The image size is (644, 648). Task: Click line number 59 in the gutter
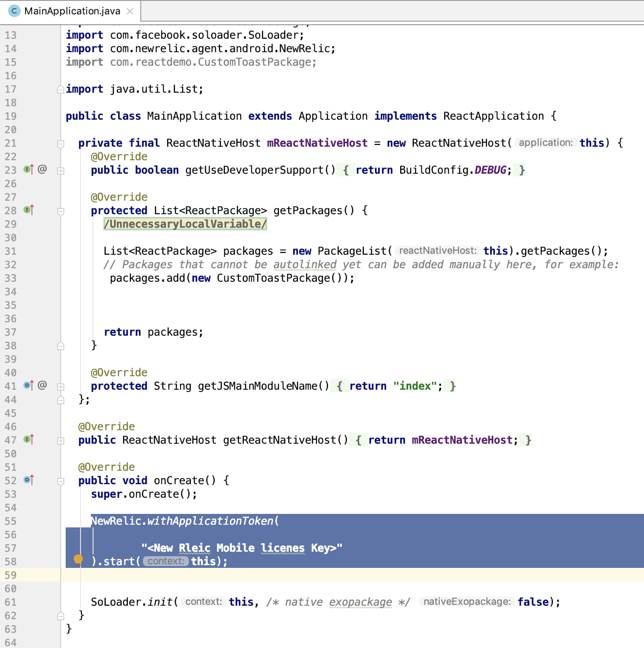point(11,575)
